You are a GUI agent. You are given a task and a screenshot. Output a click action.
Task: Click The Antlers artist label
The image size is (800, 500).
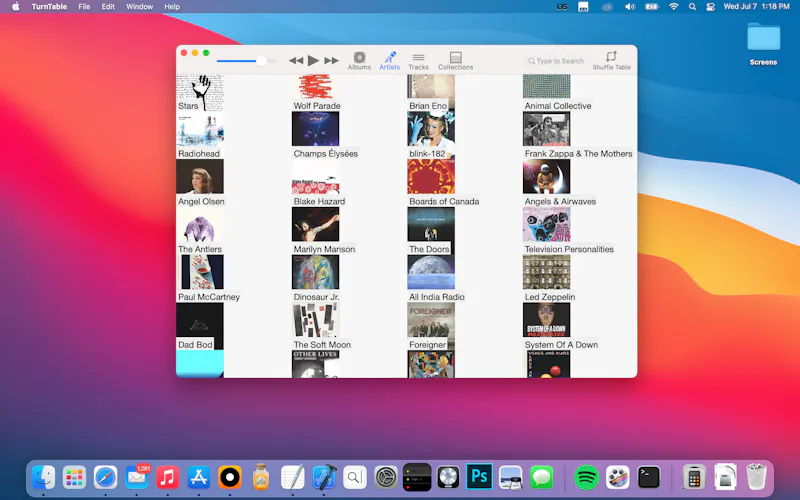(x=199, y=249)
